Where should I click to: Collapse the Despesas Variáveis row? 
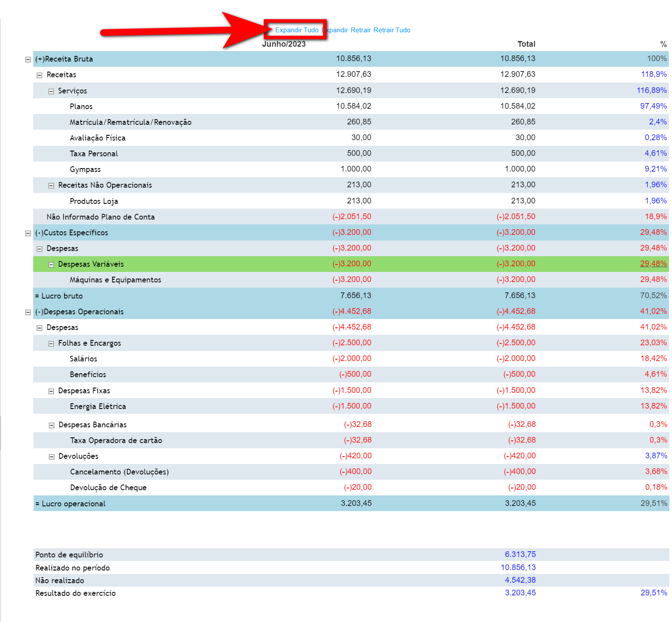click(x=51, y=265)
